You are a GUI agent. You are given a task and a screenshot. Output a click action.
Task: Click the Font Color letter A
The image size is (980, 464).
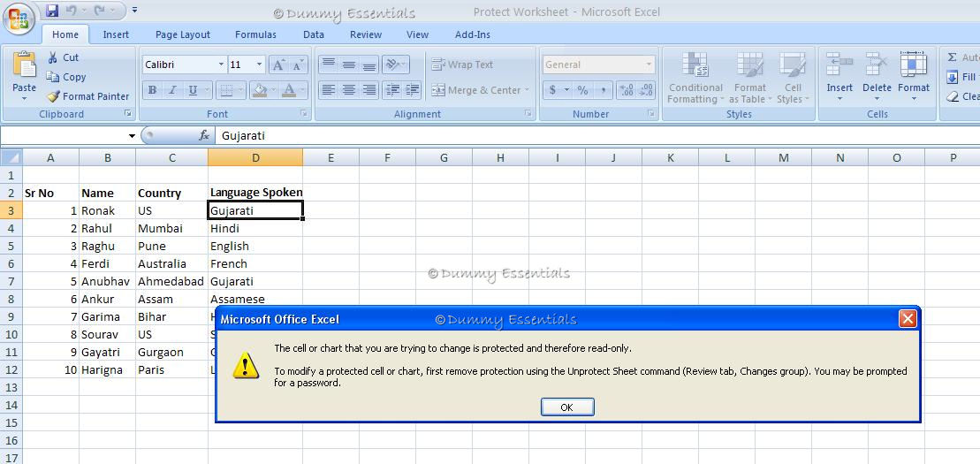point(288,90)
